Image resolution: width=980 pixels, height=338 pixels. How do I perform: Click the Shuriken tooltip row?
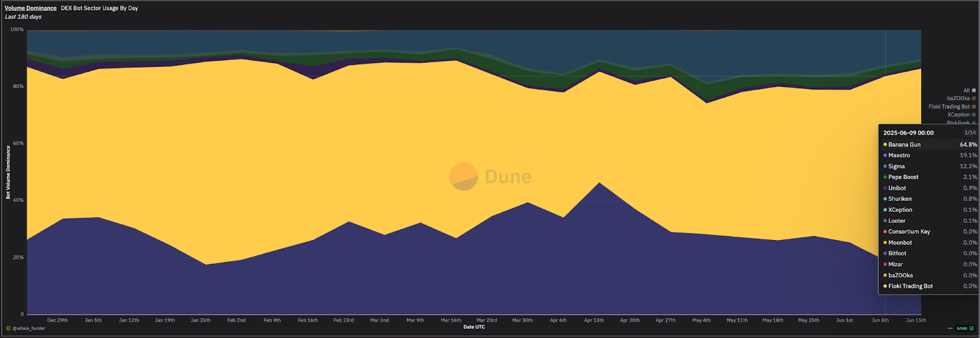point(930,199)
